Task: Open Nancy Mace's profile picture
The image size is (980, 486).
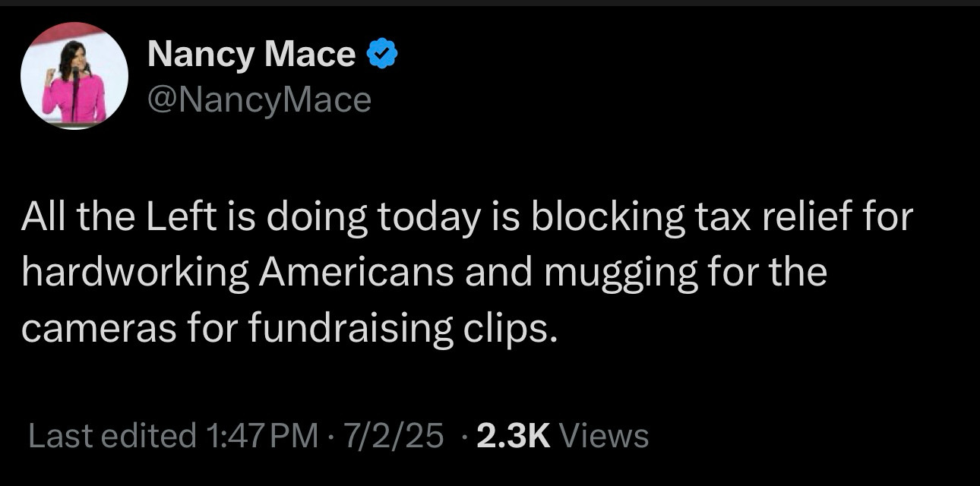Action: coord(74,75)
